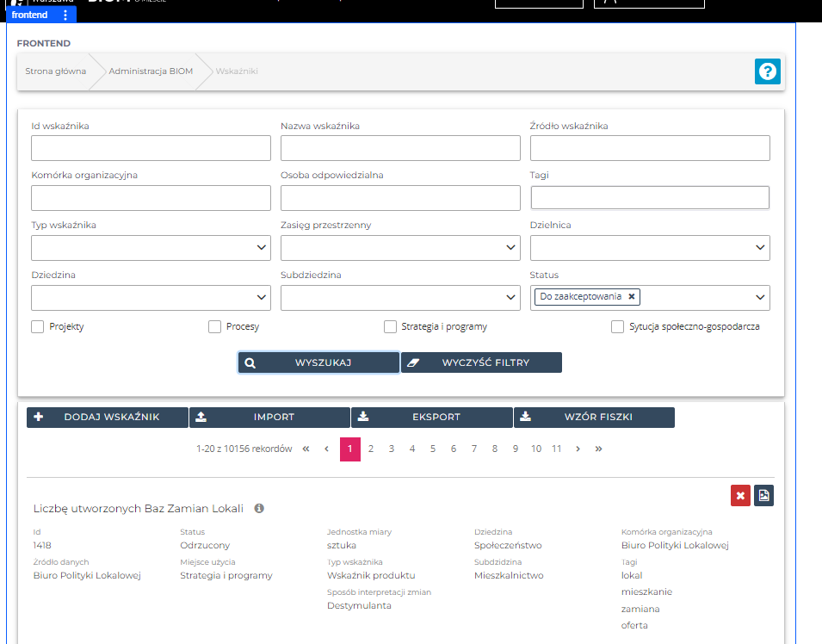This screenshot has height=644, width=822.
Task: Click the blue help question mark icon
Action: tap(767, 71)
